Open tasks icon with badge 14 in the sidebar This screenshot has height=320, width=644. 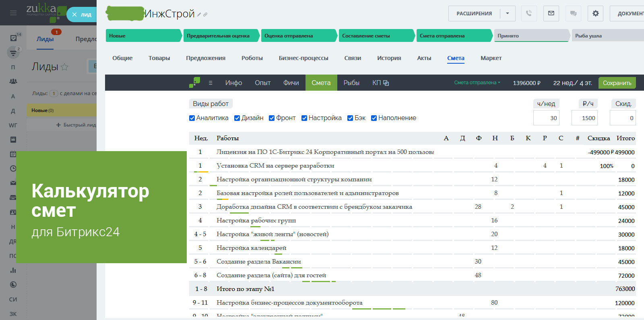[13, 38]
